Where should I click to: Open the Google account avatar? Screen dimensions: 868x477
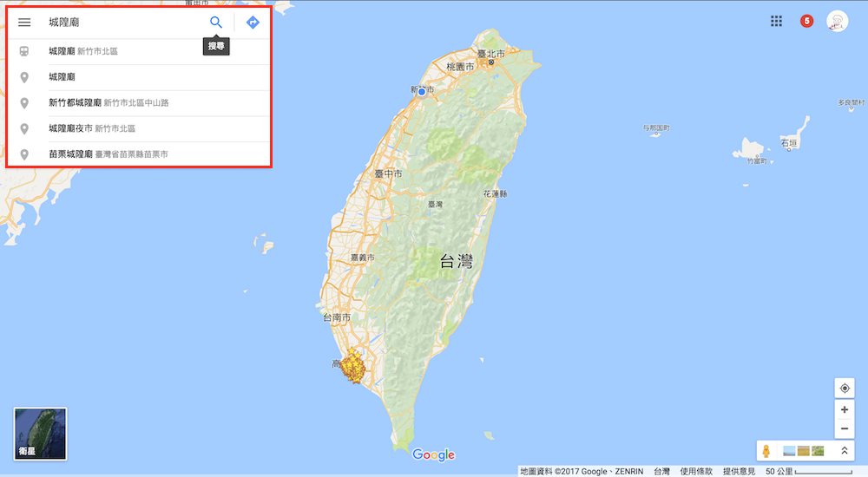[x=837, y=21]
